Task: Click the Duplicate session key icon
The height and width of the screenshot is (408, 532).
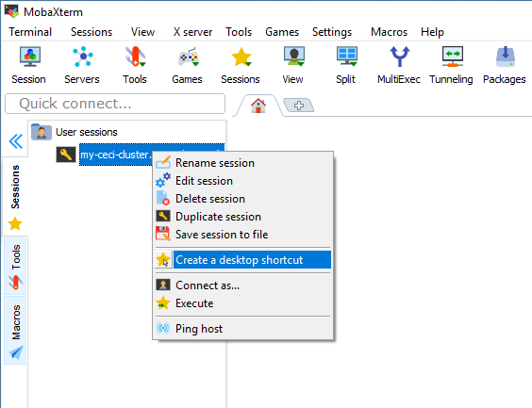Action: 163,216
